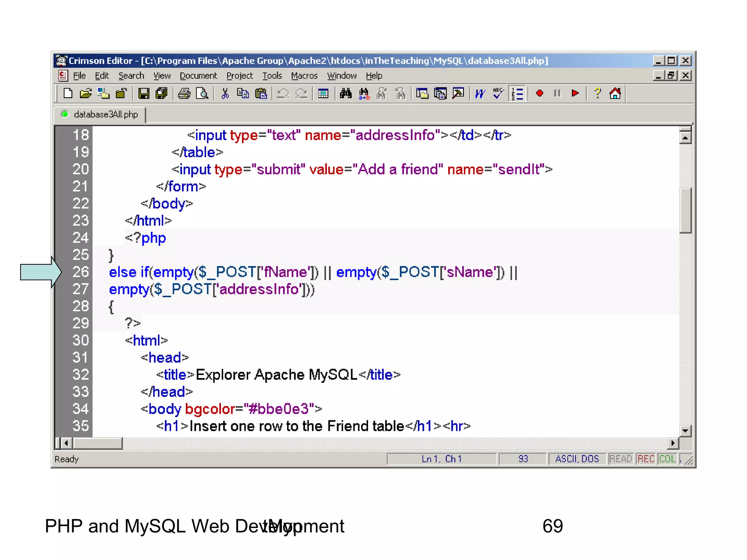
Task: Click the vertical scrollbar down arrow
Action: point(685,431)
